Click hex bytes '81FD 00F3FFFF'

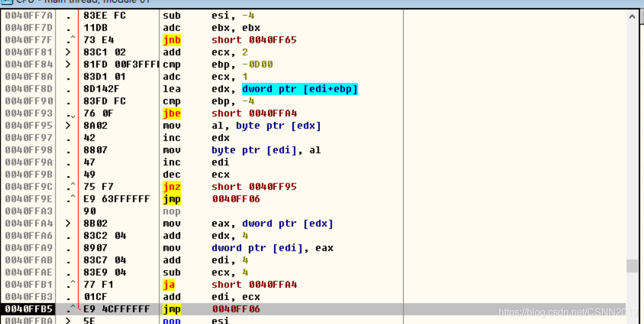pyautogui.click(x=121, y=65)
